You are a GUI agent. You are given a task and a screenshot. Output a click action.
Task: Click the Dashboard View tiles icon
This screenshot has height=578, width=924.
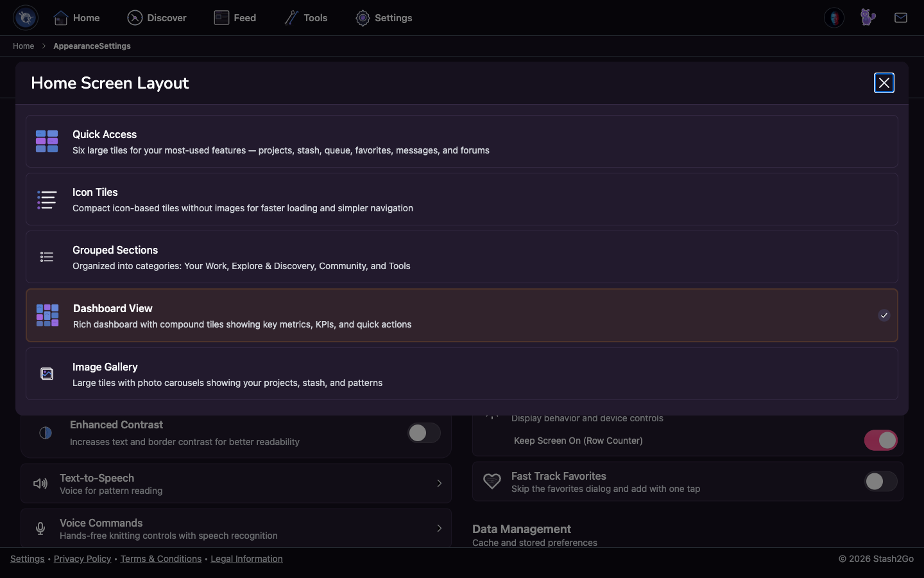(x=47, y=315)
